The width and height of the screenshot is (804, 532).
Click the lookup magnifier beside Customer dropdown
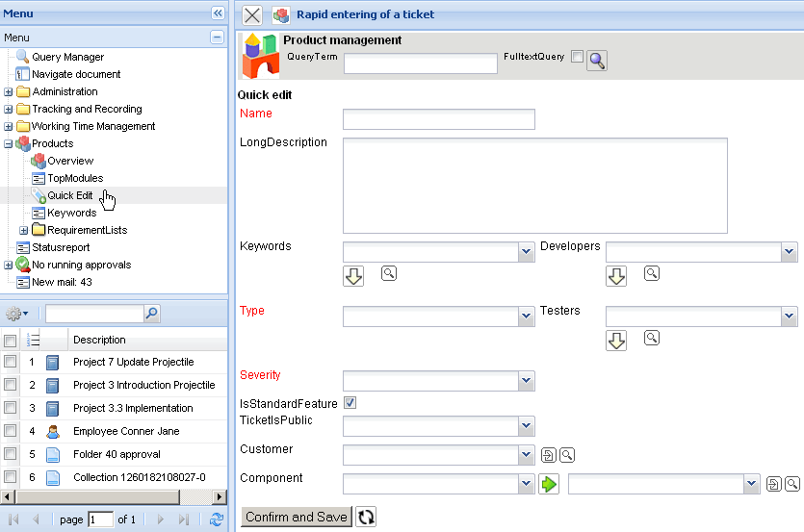567,455
